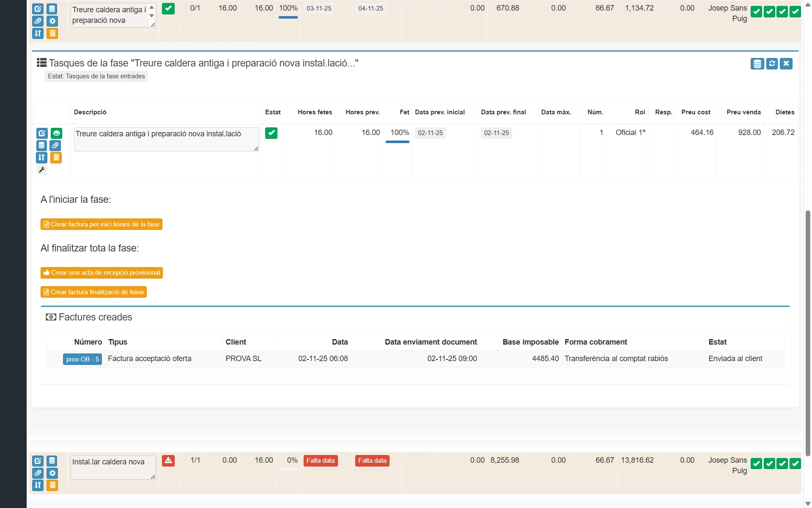This screenshot has width=812, height=508.
Task: Set the first red Falta data date field
Action: tap(320, 461)
